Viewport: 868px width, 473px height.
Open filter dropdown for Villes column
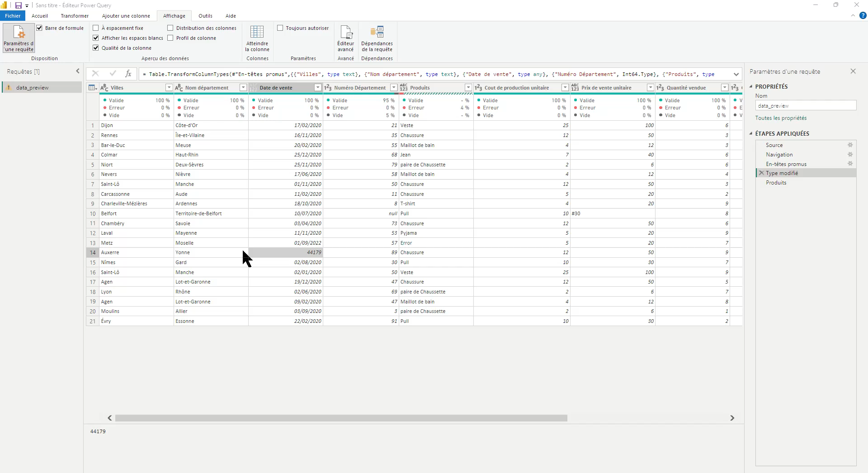click(x=169, y=88)
